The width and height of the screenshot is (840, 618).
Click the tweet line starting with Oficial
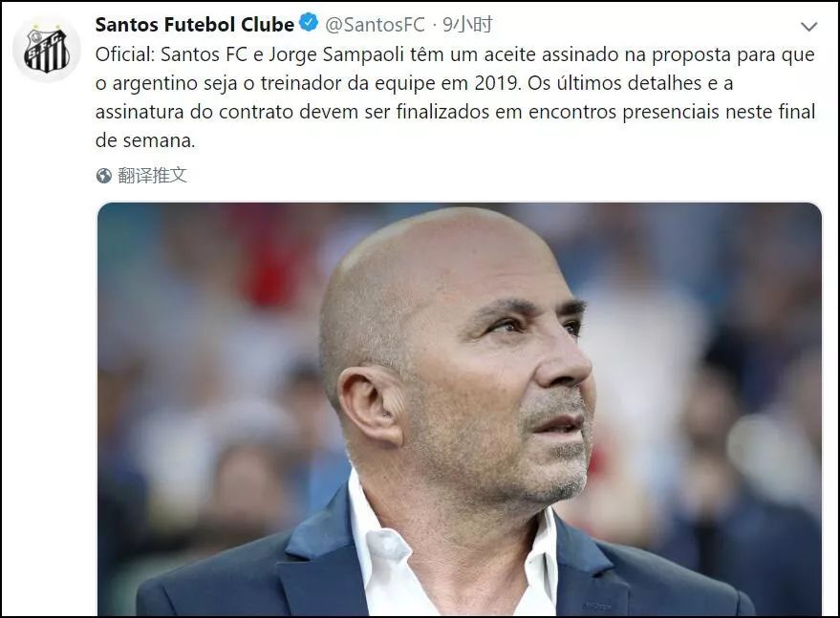click(455, 54)
